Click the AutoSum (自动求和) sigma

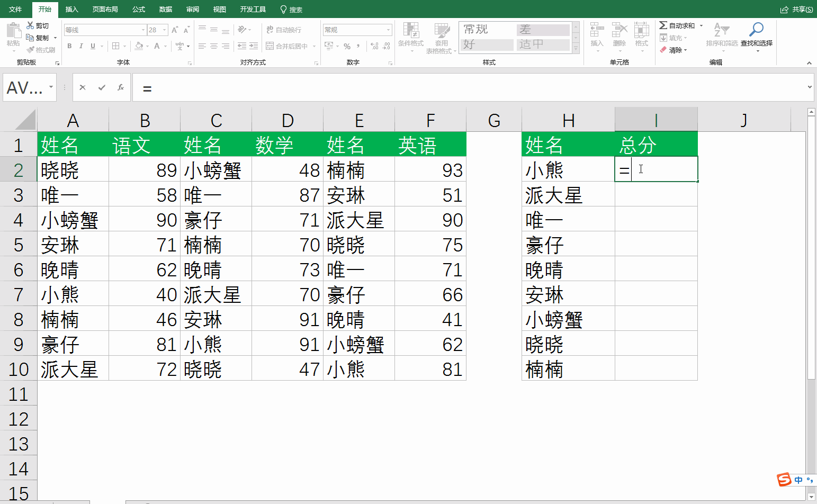click(x=663, y=25)
